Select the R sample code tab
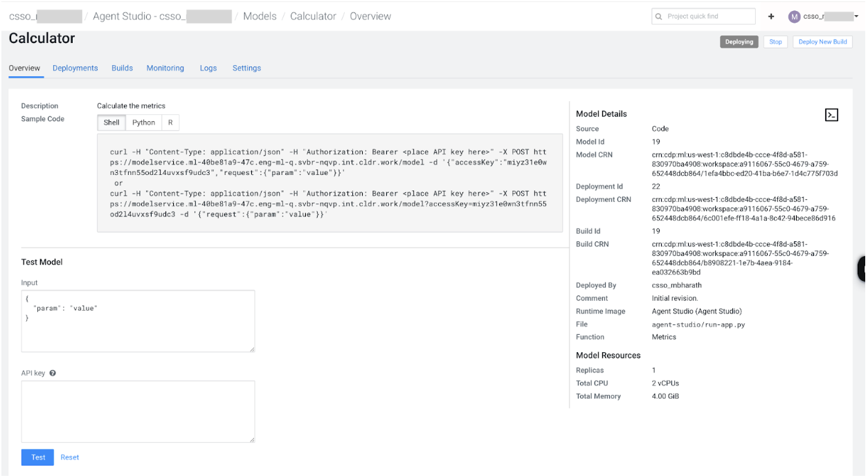868x476 pixels. point(170,122)
